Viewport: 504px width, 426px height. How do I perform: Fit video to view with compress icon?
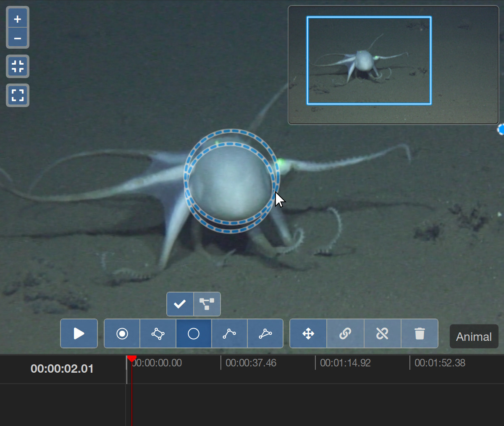[x=18, y=66]
